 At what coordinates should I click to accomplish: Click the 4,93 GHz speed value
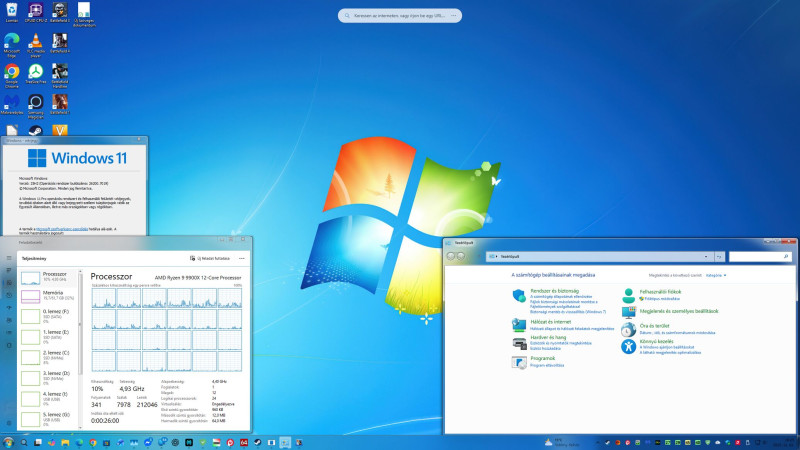(132, 389)
